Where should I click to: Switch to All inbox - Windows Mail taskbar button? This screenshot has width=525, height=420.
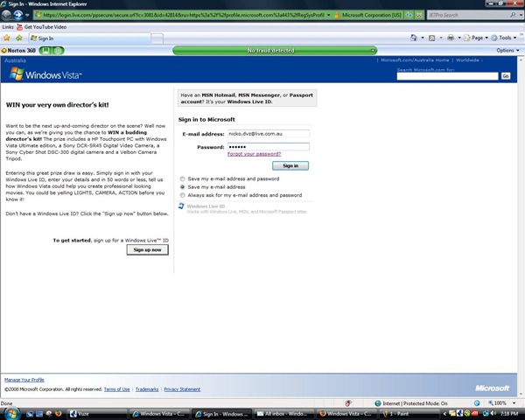pos(283,414)
